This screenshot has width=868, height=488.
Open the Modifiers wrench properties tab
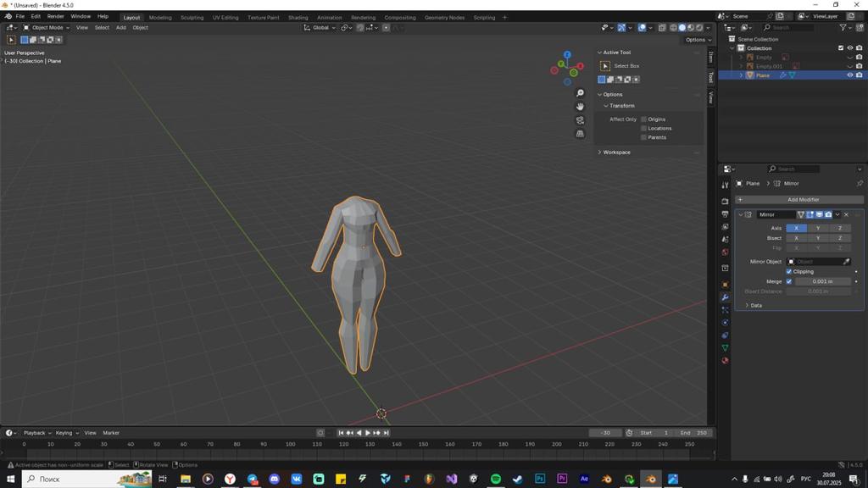click(725, 297)
